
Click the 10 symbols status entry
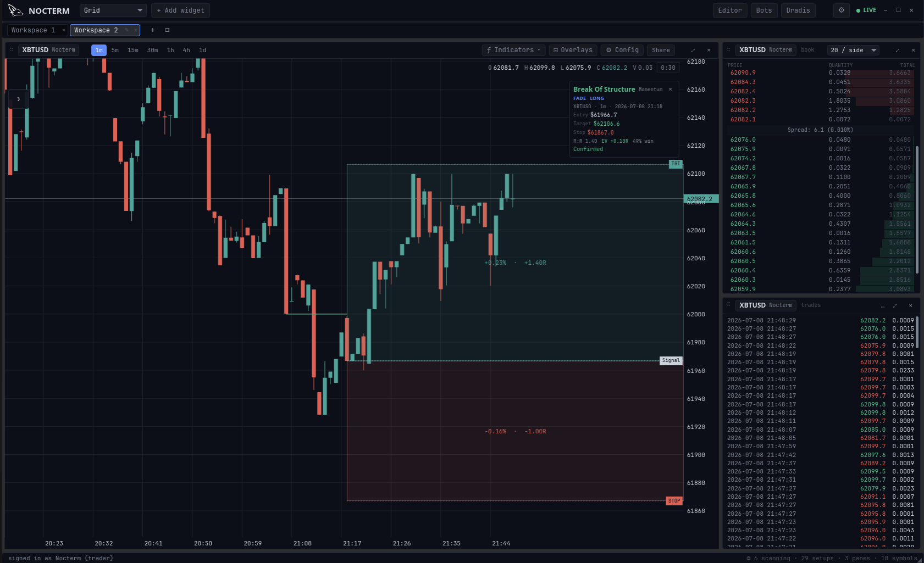(x=899, y=558)
